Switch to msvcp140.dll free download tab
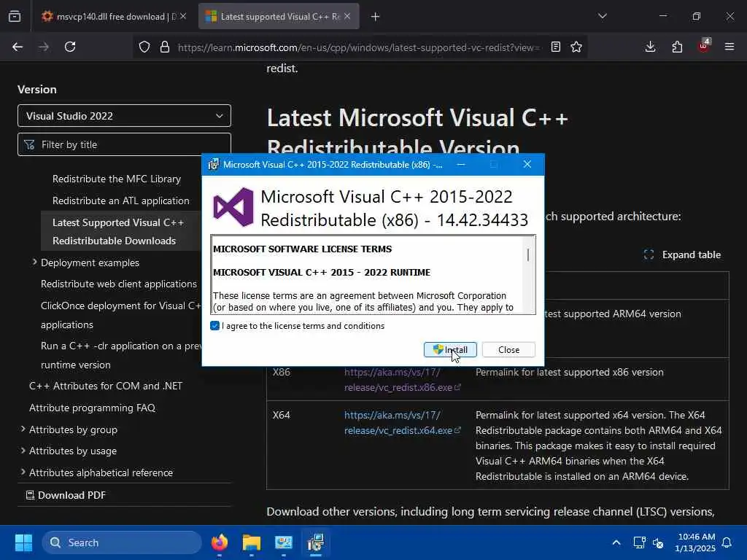 115,17
